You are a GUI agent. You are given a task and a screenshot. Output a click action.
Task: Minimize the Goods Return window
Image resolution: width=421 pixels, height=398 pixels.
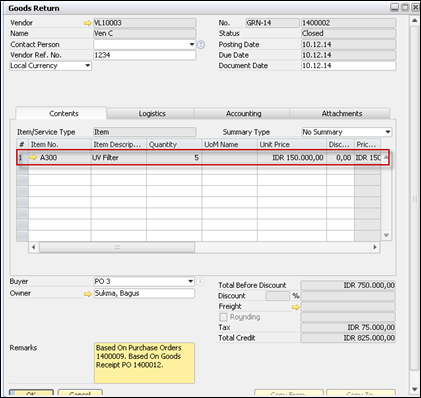pyautogui.click(x=395, y=8)
